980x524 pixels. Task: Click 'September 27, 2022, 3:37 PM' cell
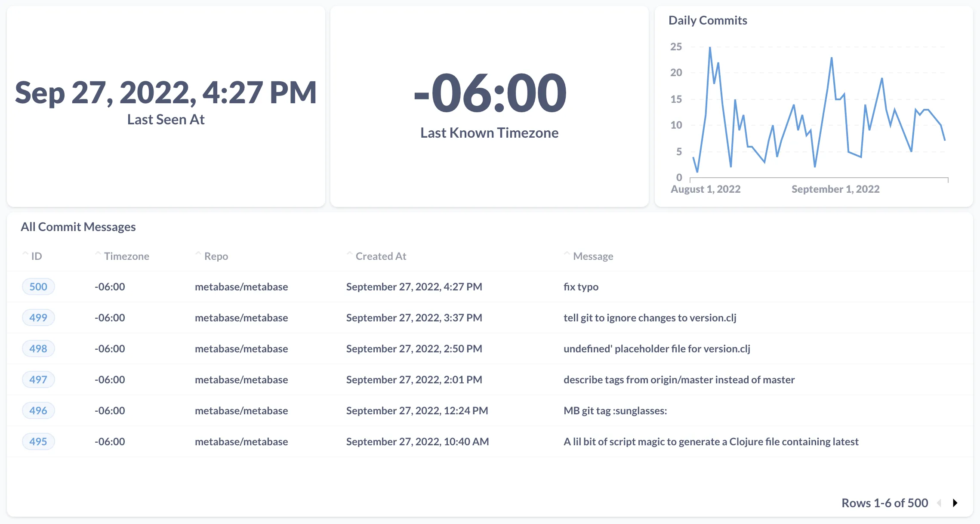pos(414,317)
